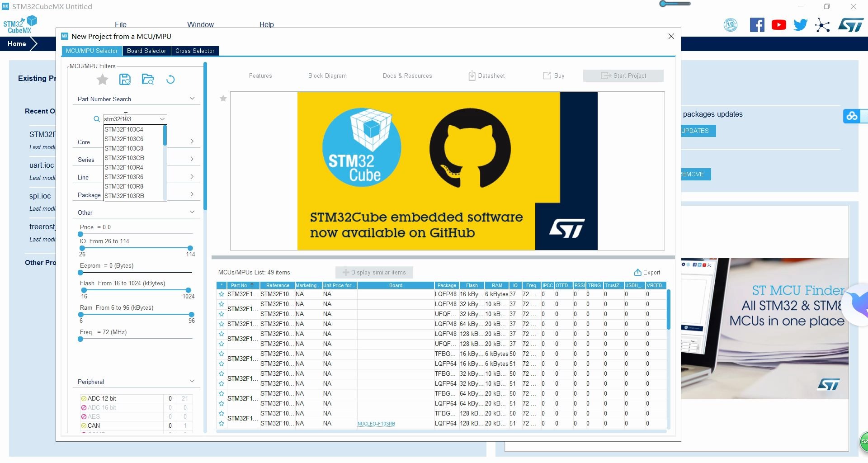Reset all MCU/MPU filters with refresh icon
Viewport: 868px width, 463px height.
(x=170, y=80)
